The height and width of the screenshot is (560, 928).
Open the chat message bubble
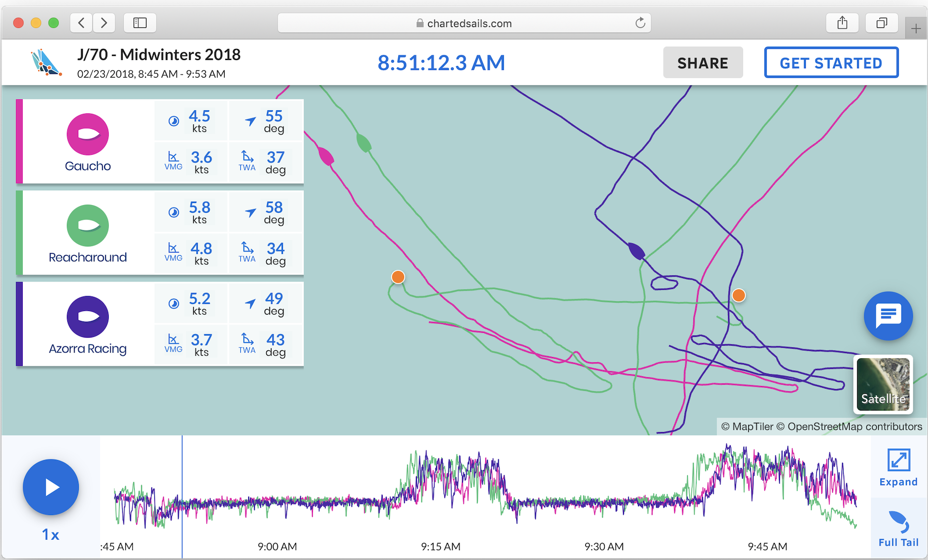click(x=888, y=316)
